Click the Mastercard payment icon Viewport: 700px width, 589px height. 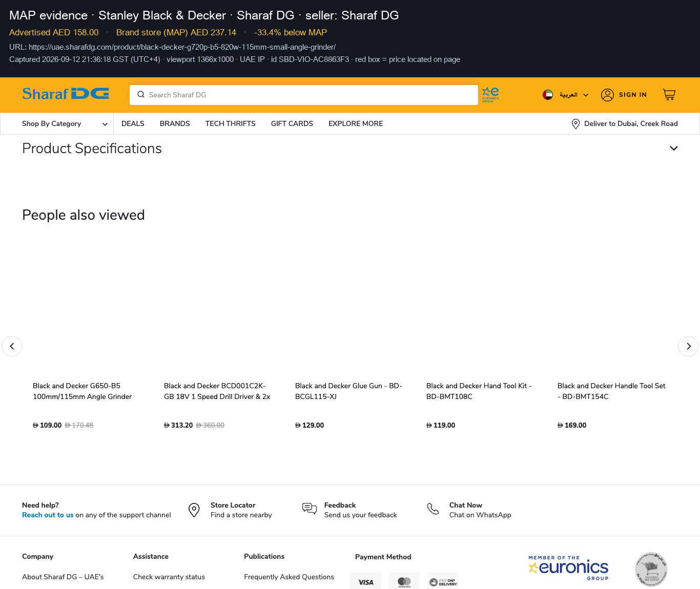click(404, 581)
